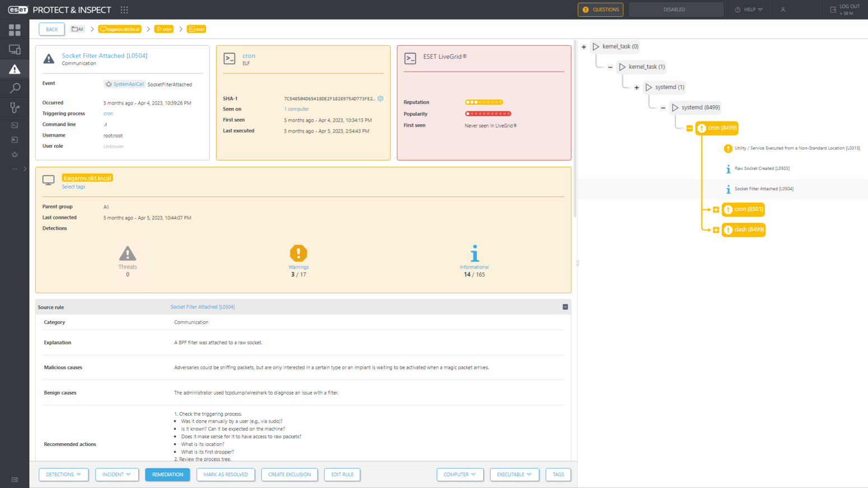Open the Search magnifier icon in the sidebar

(x=15, y=88)
